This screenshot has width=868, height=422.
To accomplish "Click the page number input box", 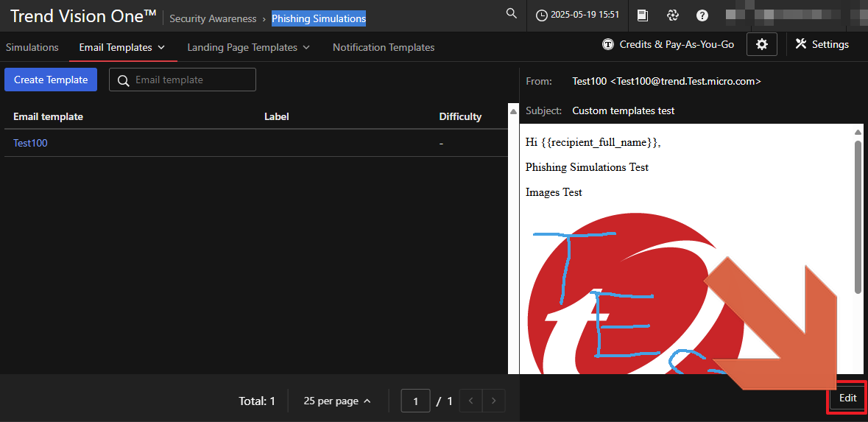I will [x=416, y=401].
